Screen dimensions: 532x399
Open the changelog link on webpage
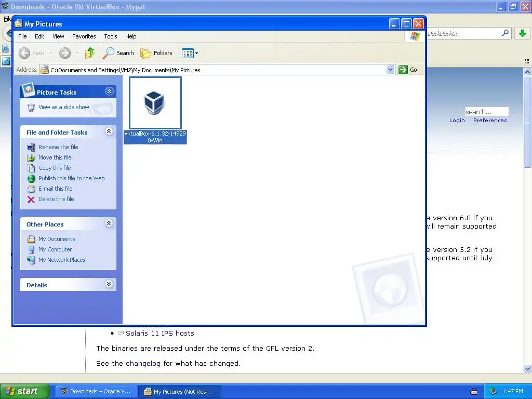click(143, 363)
